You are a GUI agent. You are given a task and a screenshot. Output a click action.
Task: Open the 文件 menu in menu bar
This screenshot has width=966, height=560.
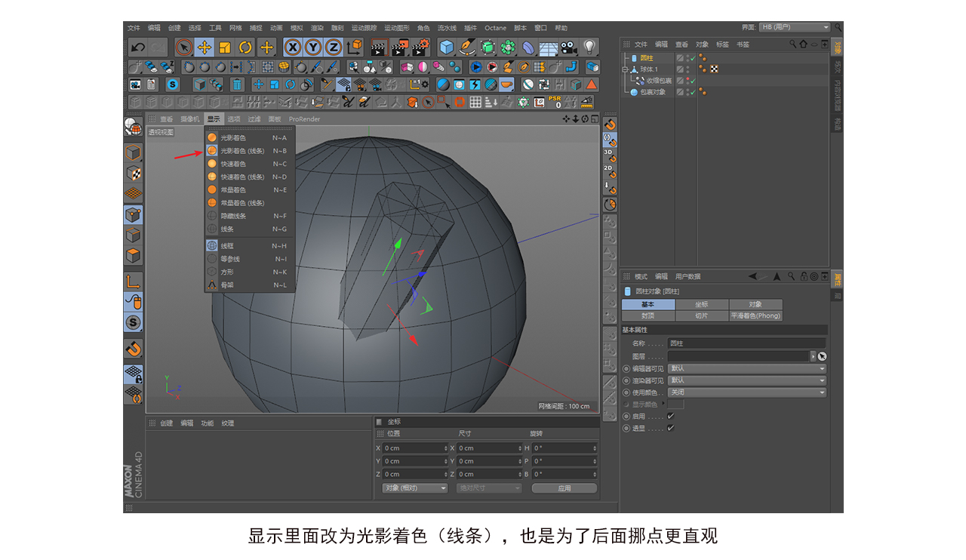click(134, 28)
